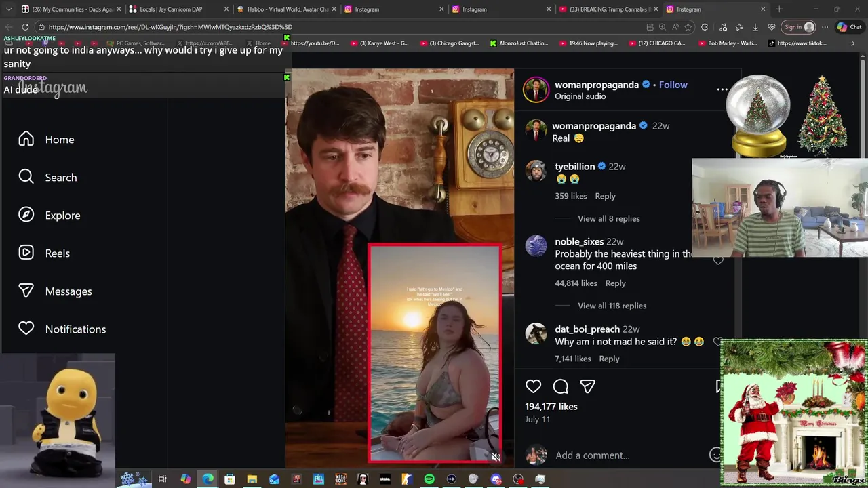Close the Habbo browser tab
Viewport: 868px width, 488px height.
tap(334, 9)
